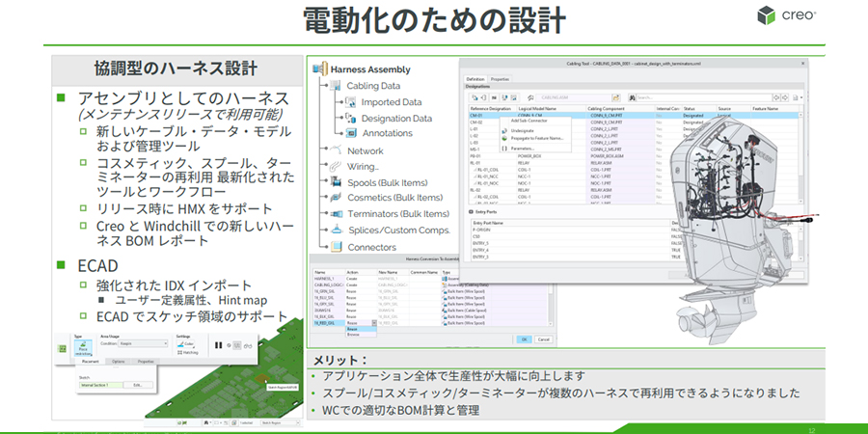Viewport: 868px width, 434px height.
Task: Click binoculars search icon in Cabling Tool
Action: coord(630,97)
